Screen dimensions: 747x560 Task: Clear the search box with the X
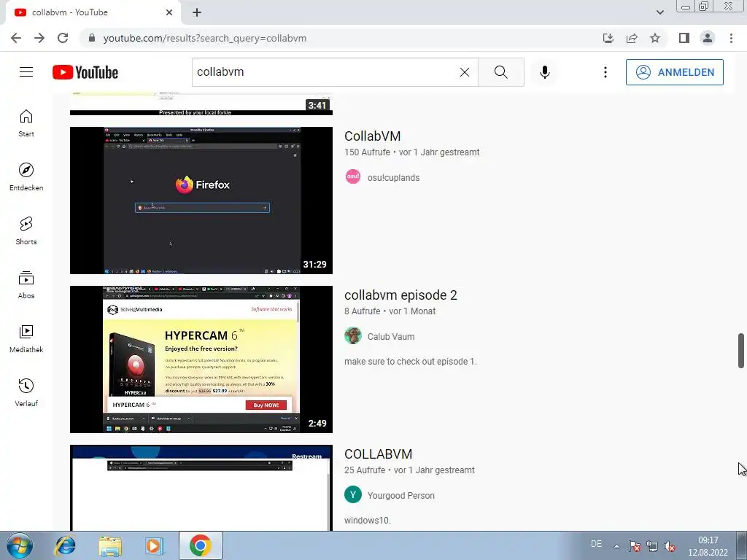pyautogui.click(x=465, y=72)
